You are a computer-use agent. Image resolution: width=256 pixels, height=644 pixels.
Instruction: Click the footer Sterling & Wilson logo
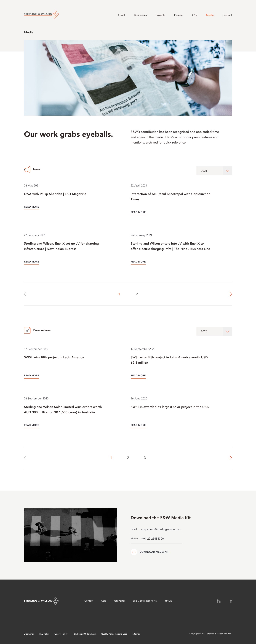41,601
